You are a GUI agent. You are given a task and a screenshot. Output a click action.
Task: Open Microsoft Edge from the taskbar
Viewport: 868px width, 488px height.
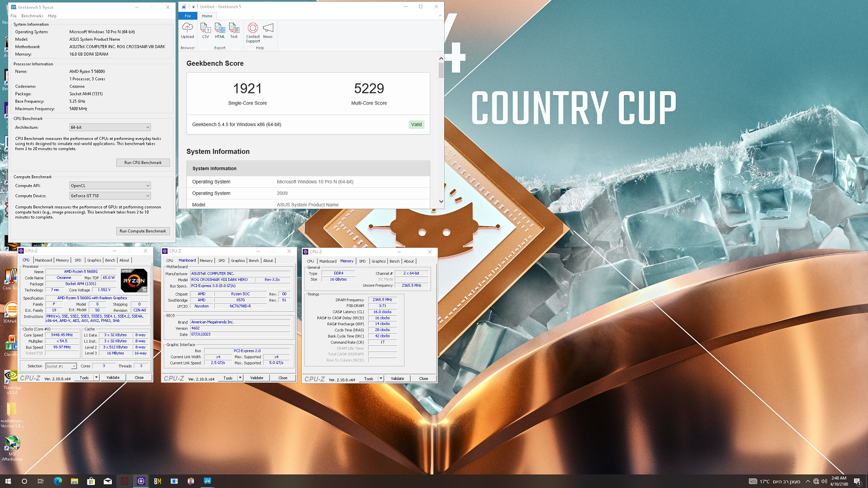[x=58, y=481]
